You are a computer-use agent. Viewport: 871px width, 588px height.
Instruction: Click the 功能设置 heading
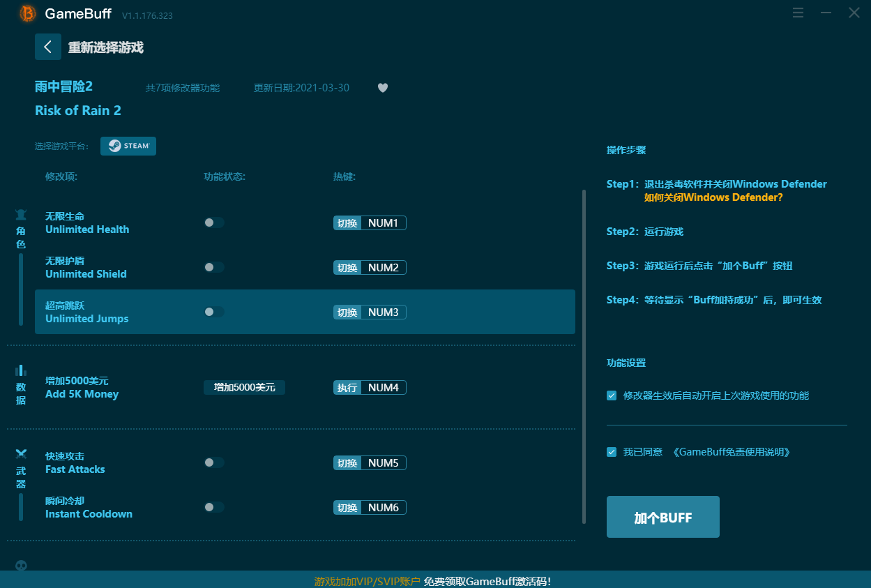click(x=626, y=363)
